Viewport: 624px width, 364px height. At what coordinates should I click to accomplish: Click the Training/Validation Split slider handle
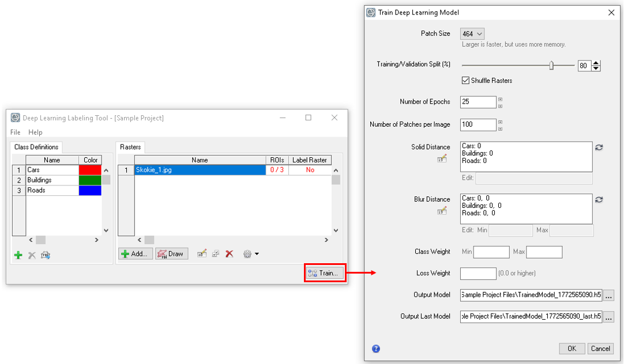pyautogui.click(x=551, y=66)
